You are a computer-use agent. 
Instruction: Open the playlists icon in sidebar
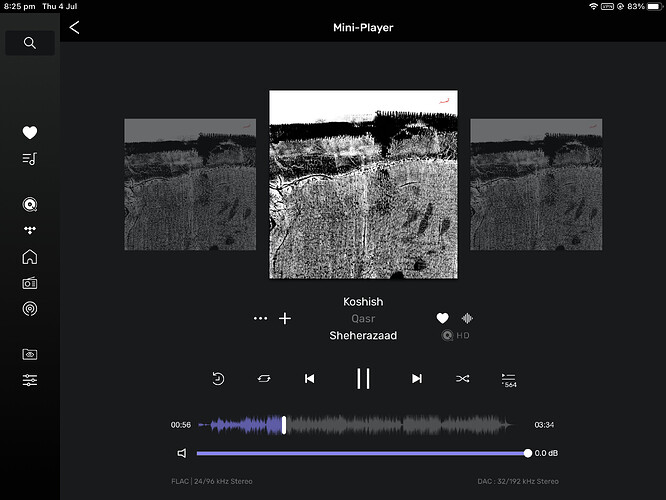coord(30,158)
